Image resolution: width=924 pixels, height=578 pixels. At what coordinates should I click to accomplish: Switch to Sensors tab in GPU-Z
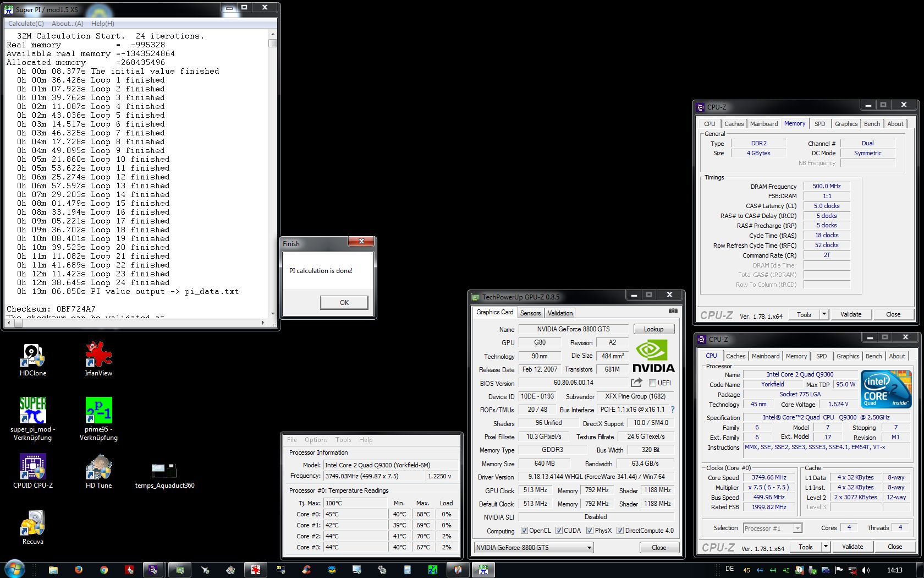[530, 313]
